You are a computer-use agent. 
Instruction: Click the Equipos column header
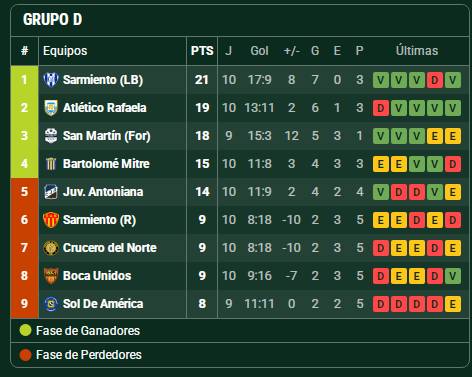tap(65, 51)
